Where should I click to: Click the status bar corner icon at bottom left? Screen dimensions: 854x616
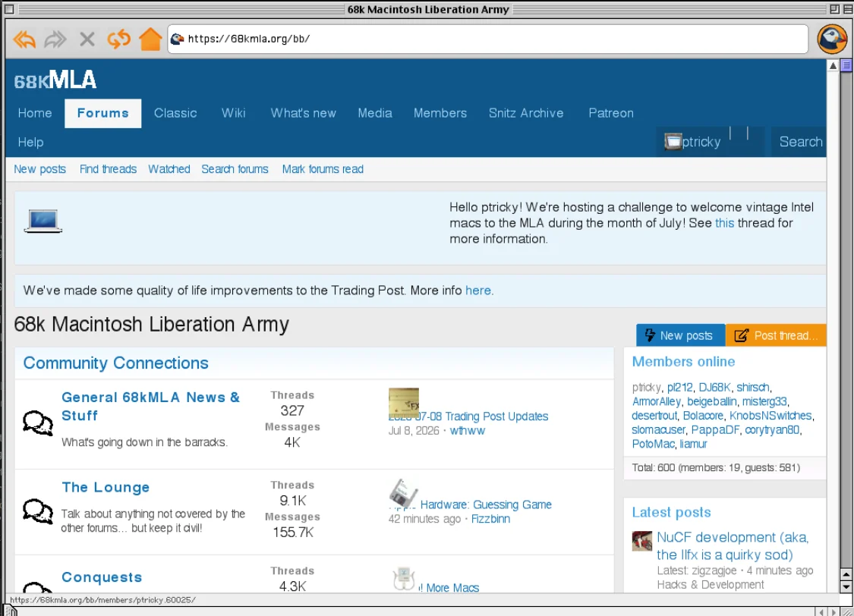11,611
